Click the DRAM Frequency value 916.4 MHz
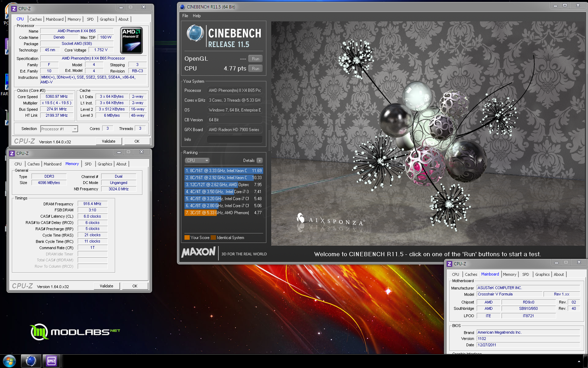Screen dimensions: 588x368 (92, 204)
